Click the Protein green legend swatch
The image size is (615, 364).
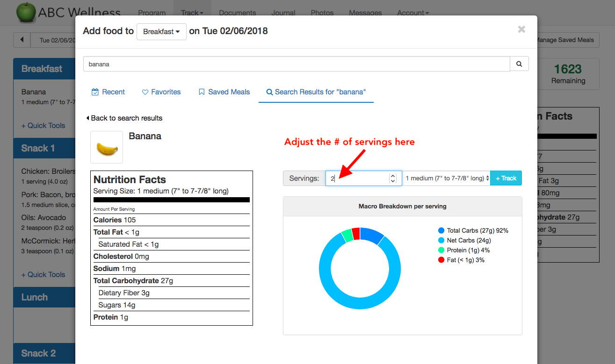[x=441, y=250]
